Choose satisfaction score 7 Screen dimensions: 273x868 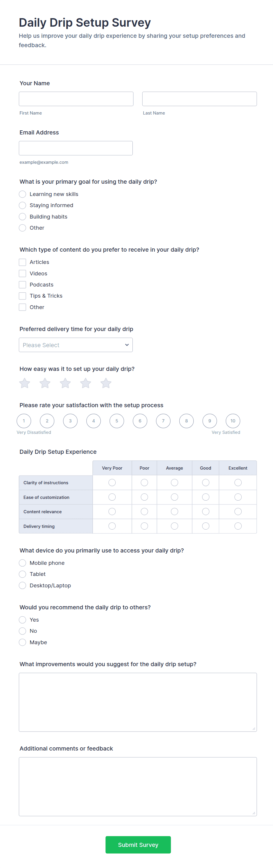click(x=163, y=421)
